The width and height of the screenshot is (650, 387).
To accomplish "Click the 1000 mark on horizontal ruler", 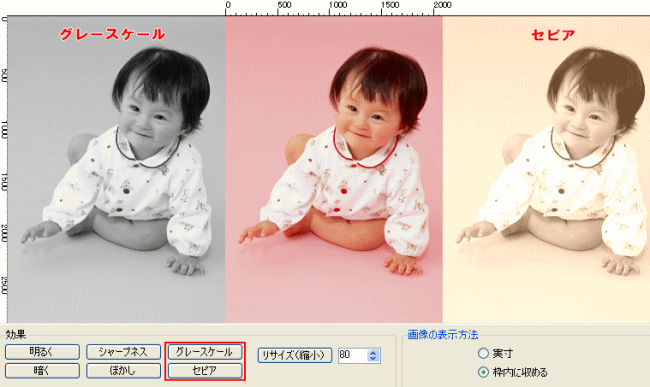I will tap(338, 5).
